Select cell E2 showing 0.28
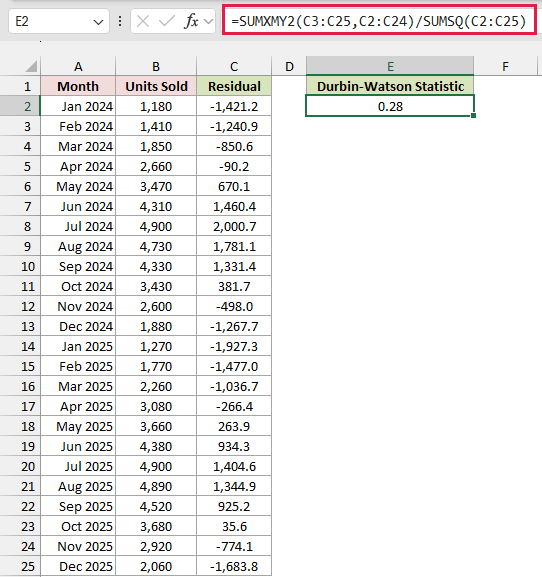 [x=390, y=106]
